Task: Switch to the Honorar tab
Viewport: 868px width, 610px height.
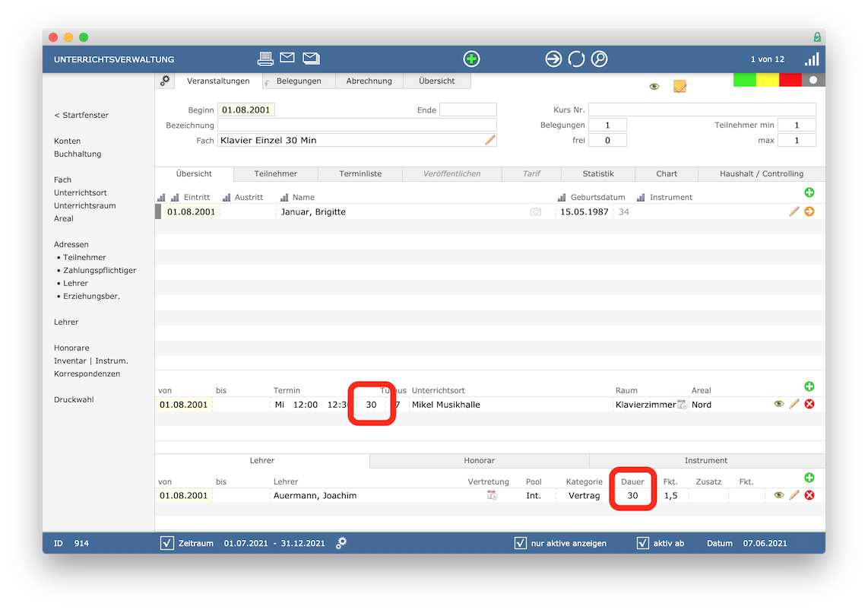Action: pyautogui.click(x=480, y=460)
